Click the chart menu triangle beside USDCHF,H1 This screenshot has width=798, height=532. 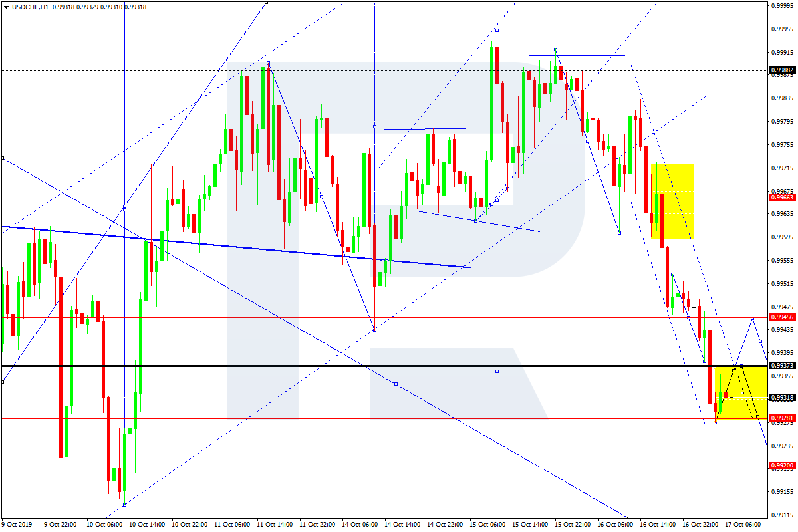(6, 7)
